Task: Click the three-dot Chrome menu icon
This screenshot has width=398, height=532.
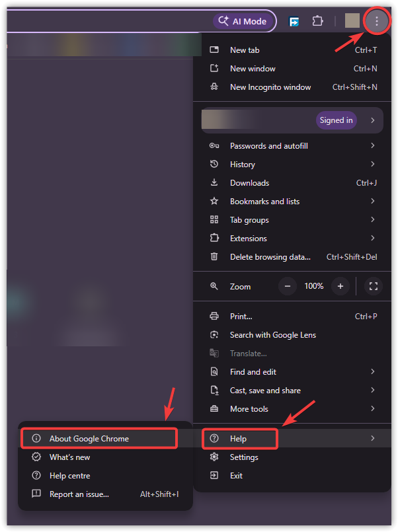Action: [x=377, y=21]
